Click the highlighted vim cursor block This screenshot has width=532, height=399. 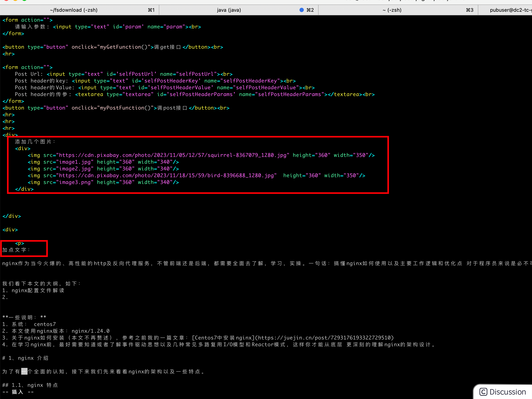24,371
